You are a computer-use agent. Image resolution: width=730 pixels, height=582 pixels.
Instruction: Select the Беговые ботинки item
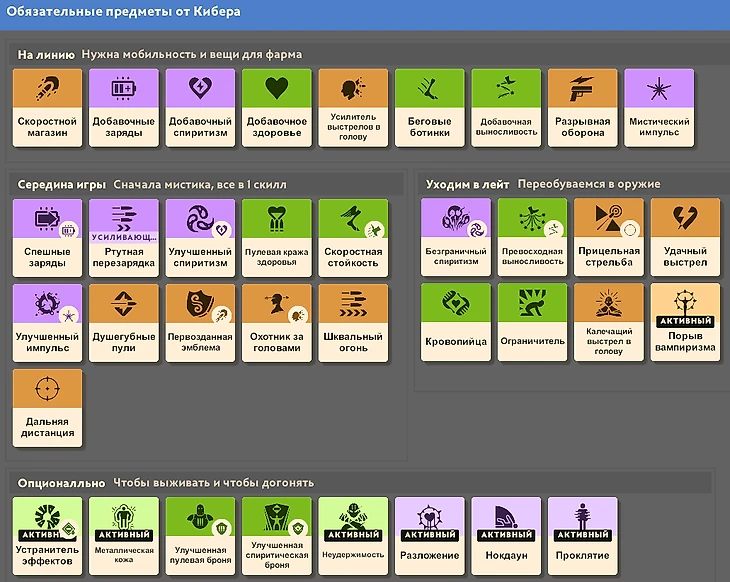(x=429, y=108)
